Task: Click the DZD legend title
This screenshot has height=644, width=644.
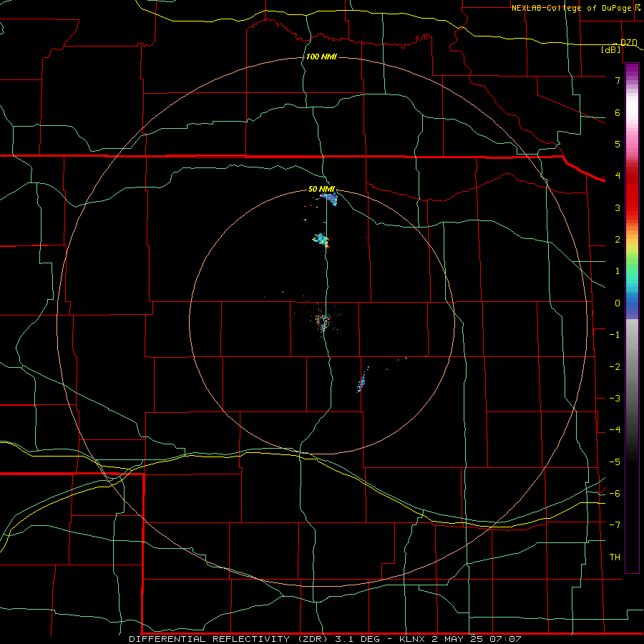Action: pos(629,42)
